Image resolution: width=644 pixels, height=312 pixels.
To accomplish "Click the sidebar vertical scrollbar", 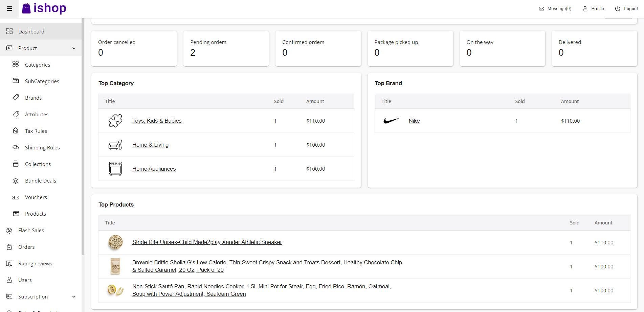I will [83, 135].
